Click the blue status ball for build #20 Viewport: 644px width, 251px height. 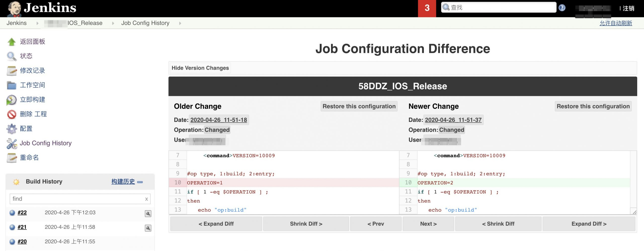(x=12, y=242)
